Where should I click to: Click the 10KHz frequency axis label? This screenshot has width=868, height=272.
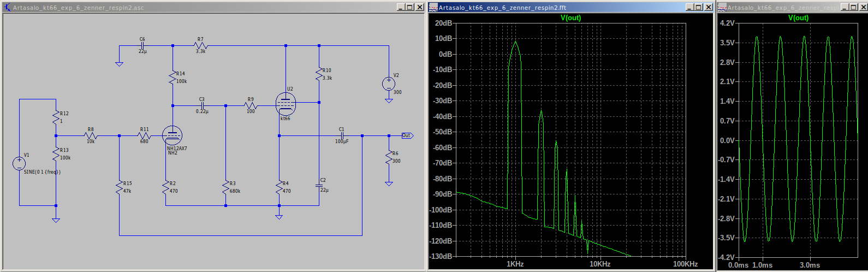coord(600,264)
